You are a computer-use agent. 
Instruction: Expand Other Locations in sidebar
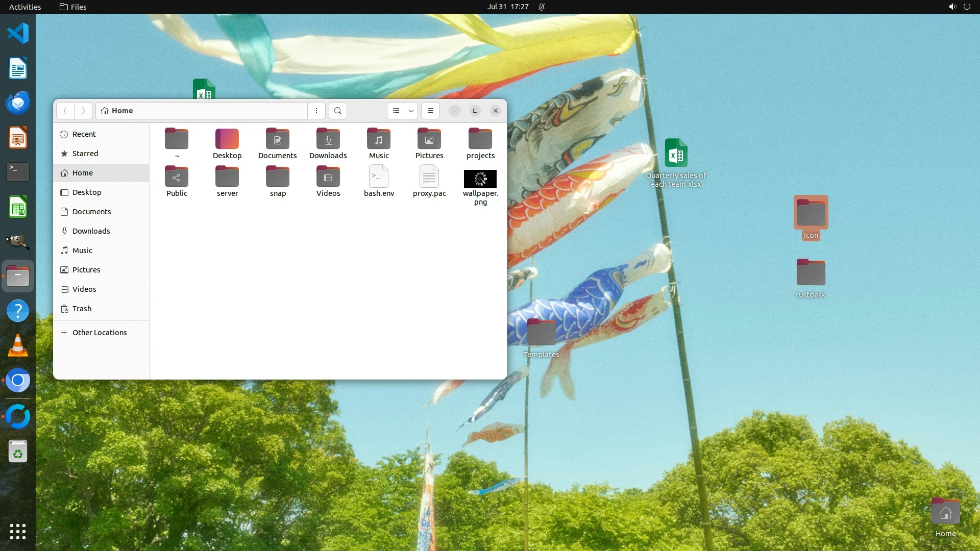pos(100,333)
